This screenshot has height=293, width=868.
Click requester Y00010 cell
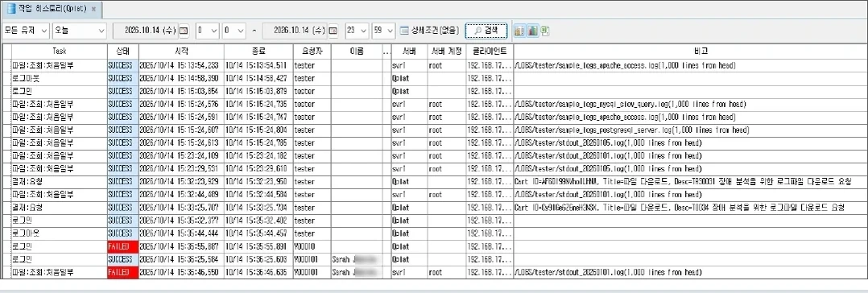point(312,246)
